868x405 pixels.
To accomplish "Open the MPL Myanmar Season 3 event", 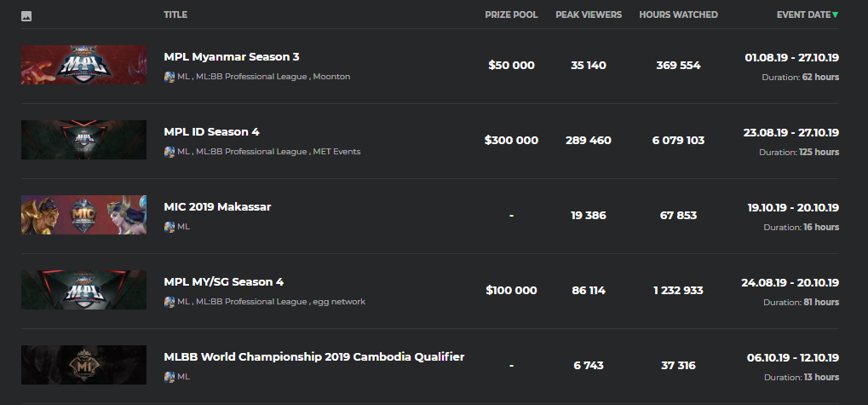I will (x=232, y=57).
